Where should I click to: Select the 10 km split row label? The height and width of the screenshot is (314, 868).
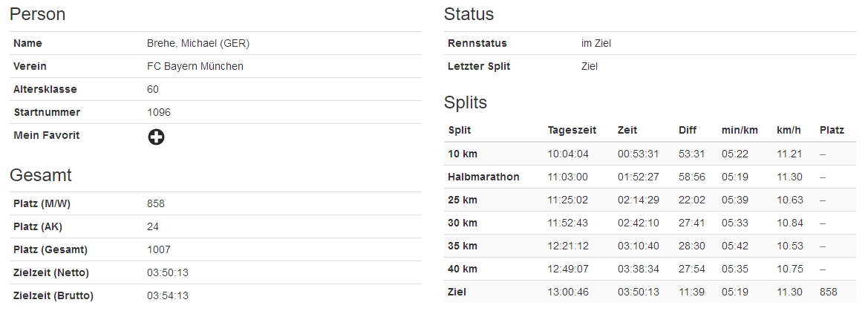tap(463, 154)
